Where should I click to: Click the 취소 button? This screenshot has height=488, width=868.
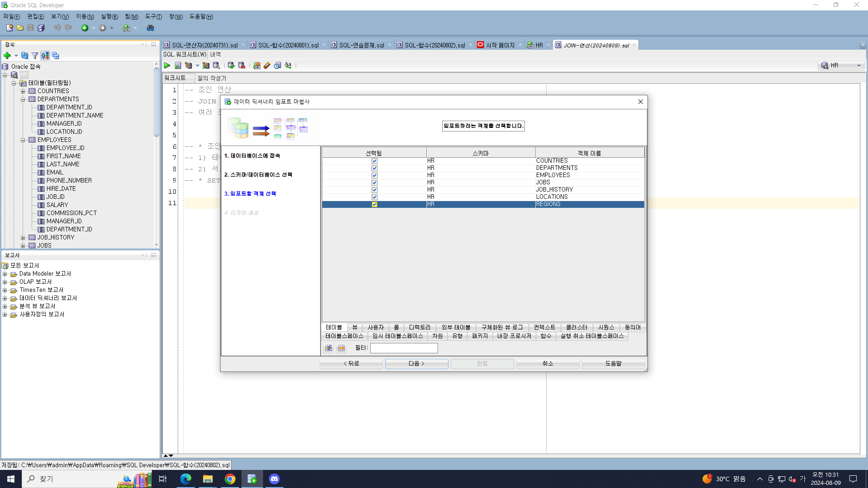(x=547, y=363)
